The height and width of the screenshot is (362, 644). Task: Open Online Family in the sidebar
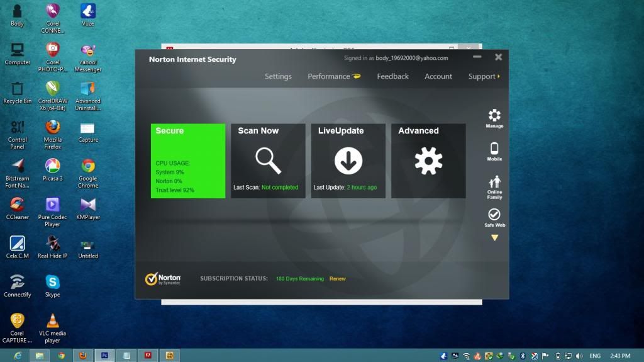(x=494, y=187)
